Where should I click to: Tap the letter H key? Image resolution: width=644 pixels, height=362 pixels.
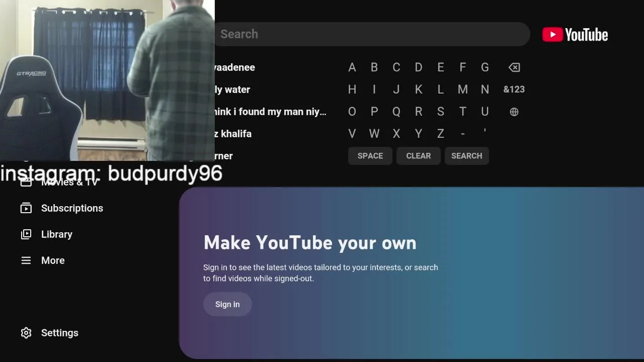352,89
